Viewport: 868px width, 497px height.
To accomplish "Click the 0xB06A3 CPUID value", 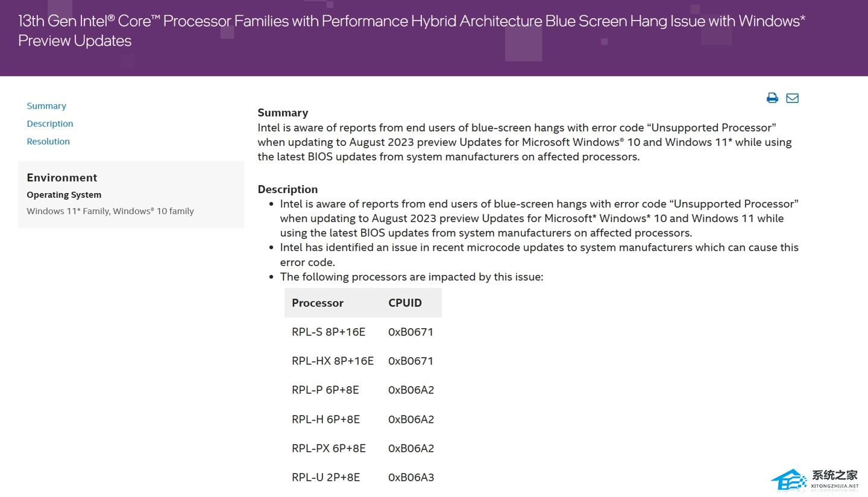I will pyautogui.click(x=411, y=477).
